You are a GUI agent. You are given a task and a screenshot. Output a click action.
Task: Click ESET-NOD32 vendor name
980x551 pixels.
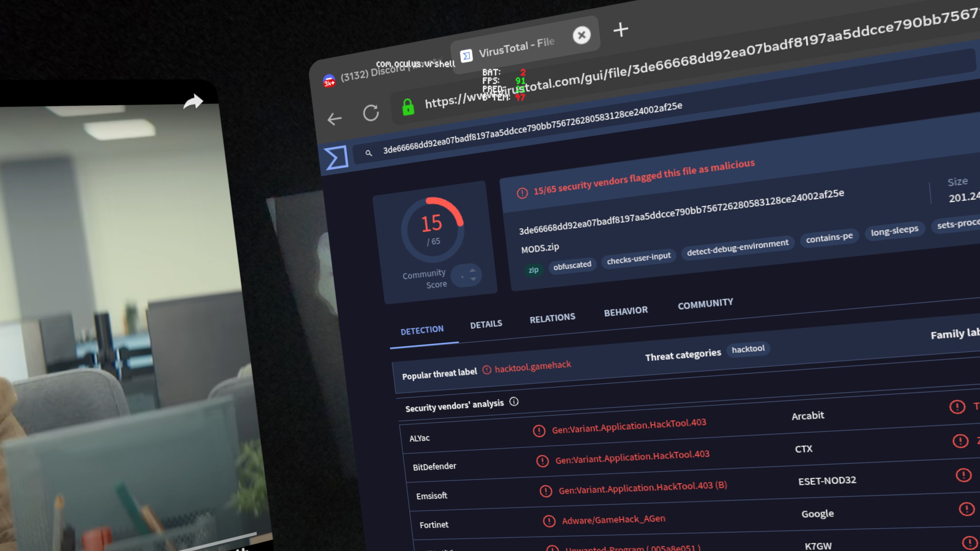coord(827,481)
